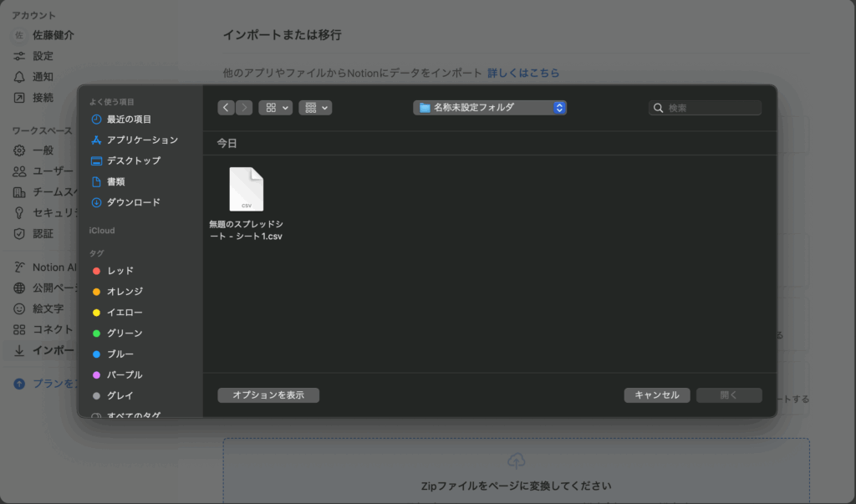Click the back navigation arrow
856x504 pixels.
coord(226,108)
